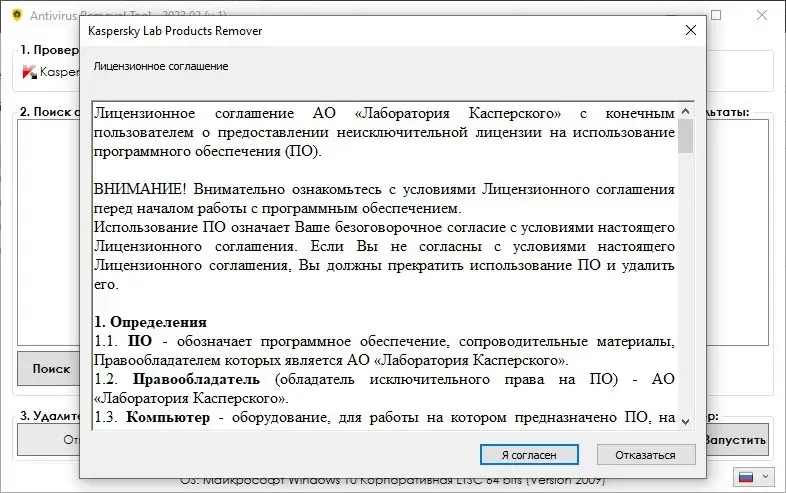Image resolution: width=786 pixels, height=493 pixels.
Task: Click the license agreement scrollbar thumb
Action: click(x=686, y=136)
